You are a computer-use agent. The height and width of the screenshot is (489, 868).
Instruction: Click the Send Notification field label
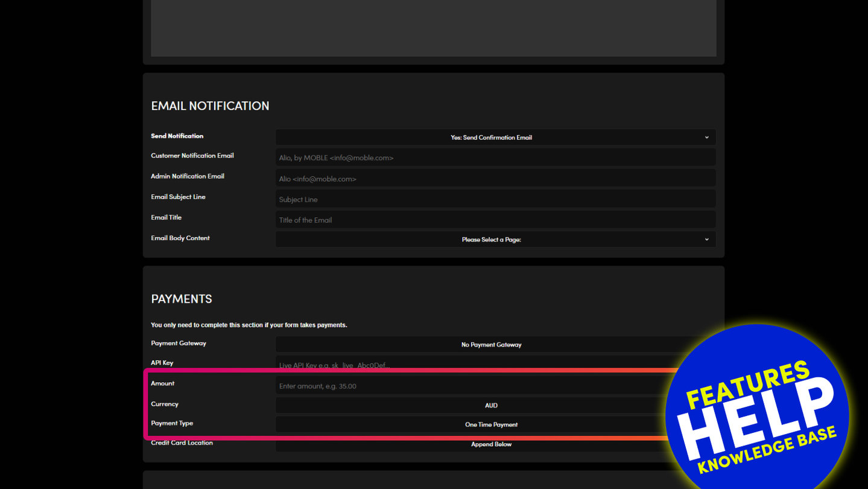[x=177, y=136]
